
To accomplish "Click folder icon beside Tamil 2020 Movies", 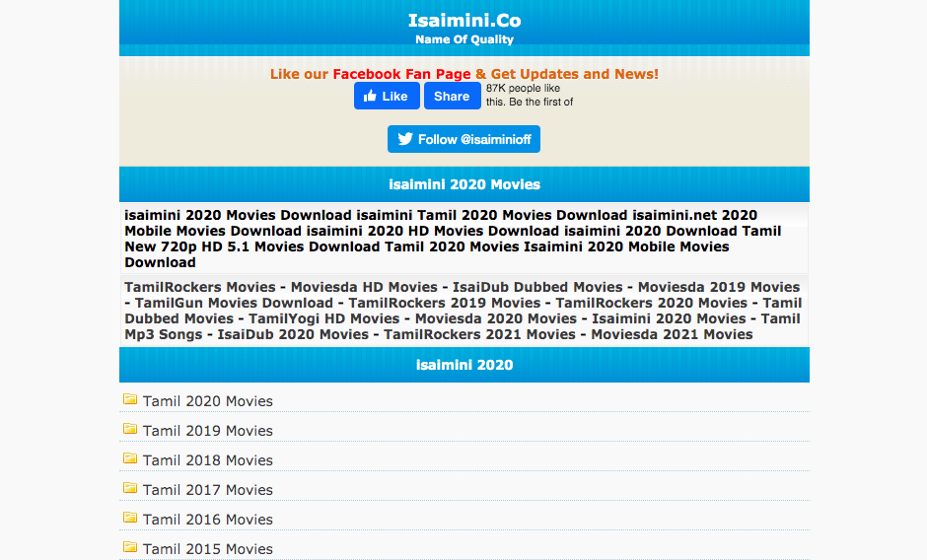I will [129, 399].
